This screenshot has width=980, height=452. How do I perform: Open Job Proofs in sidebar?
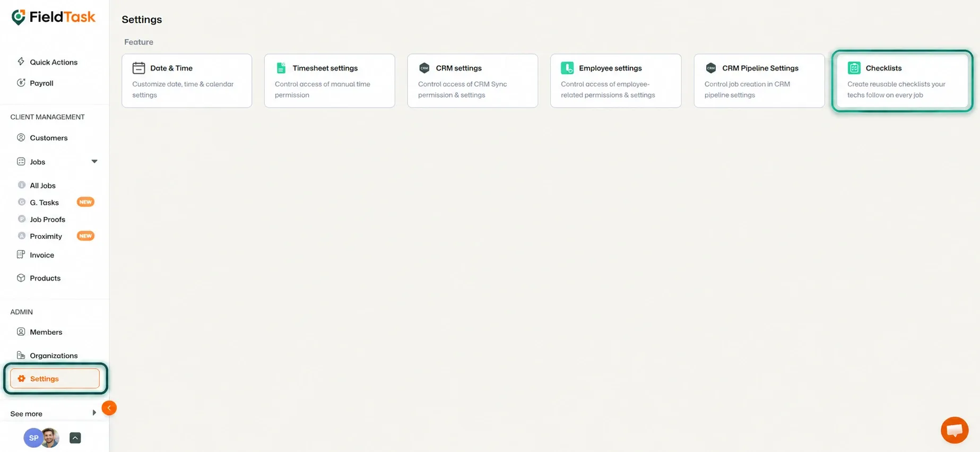[x=47, y=219]
